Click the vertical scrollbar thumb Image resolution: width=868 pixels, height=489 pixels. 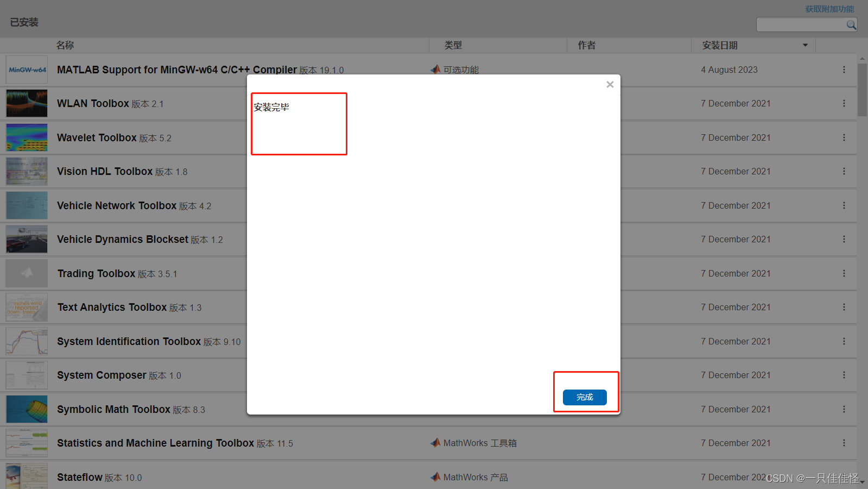pos(862,90)
